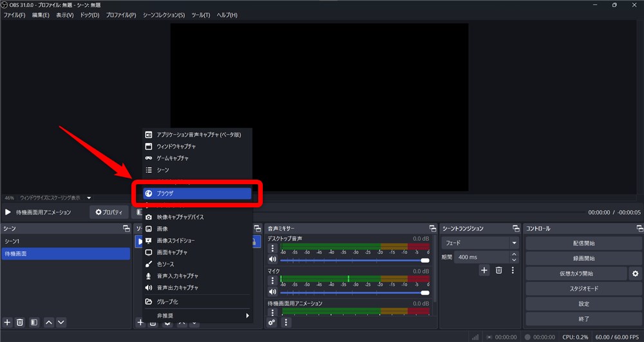Image resolution: width=644 pixels, height=342 pixels.
Task: Select 画面キャプチャ source type
Action: (x=197, y=252)
